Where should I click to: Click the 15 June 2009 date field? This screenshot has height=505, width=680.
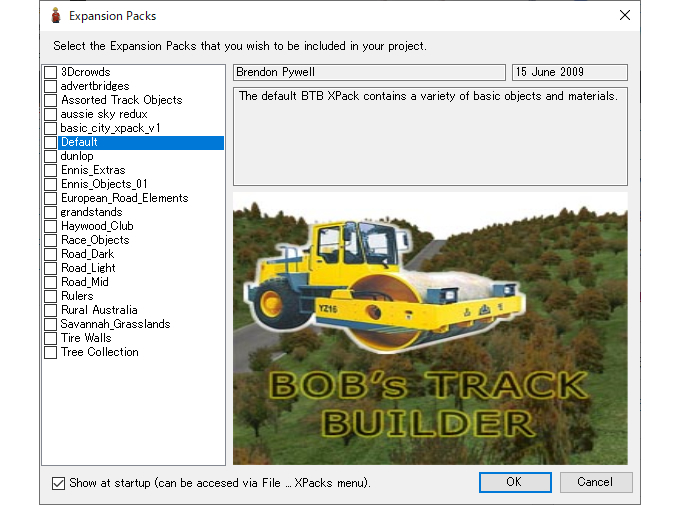[x=570, y=72]
